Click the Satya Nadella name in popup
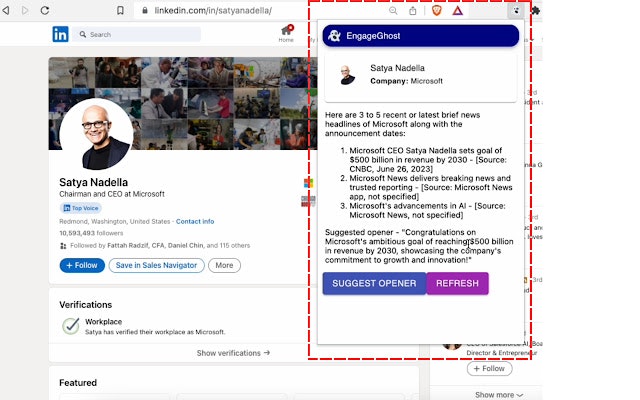The height and width of the screenshot is (400, 640). coord(397,68)
